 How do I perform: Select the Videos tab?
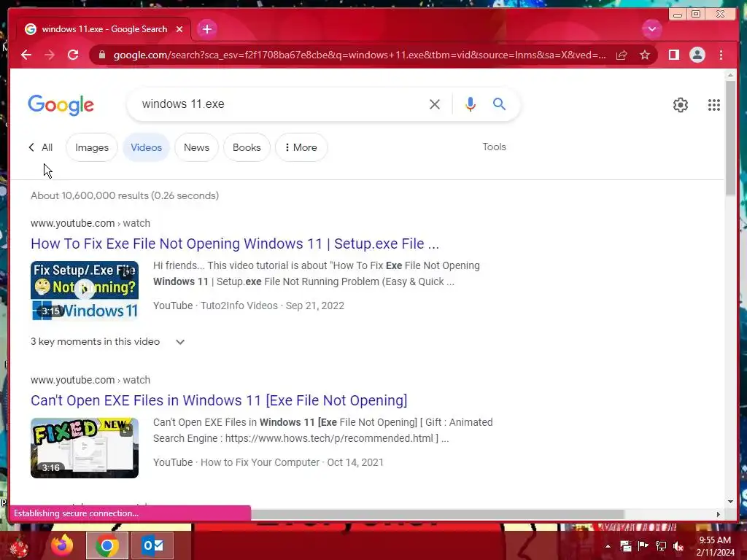pos(146,147)
